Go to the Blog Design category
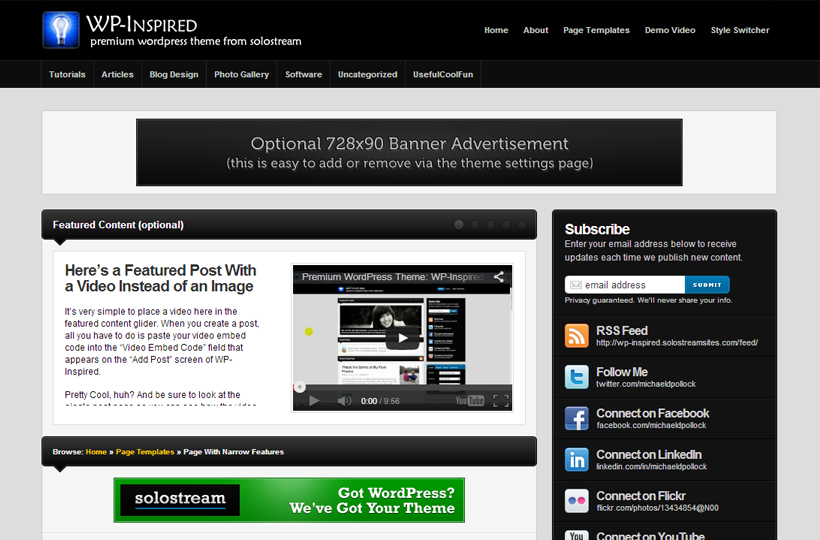The width and height of the screenshot is (820, 540). (x=174, y=74)
